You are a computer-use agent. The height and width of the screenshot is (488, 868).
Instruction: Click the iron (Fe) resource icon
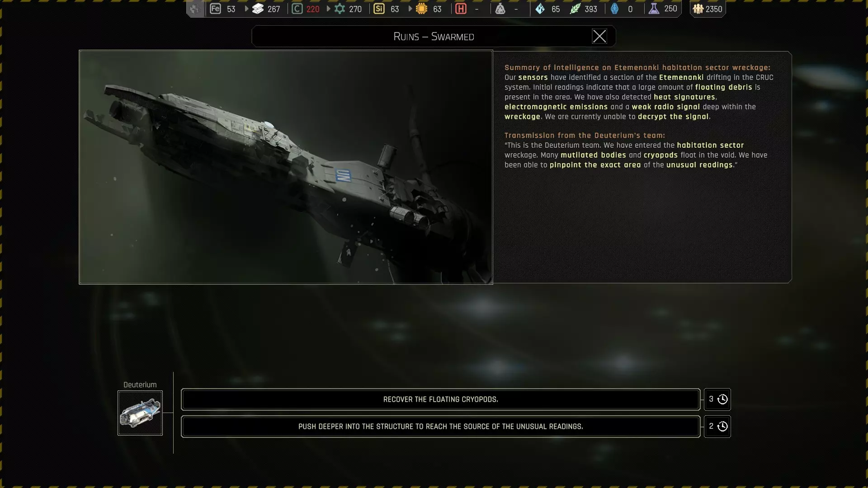click(x=215, y=9)
